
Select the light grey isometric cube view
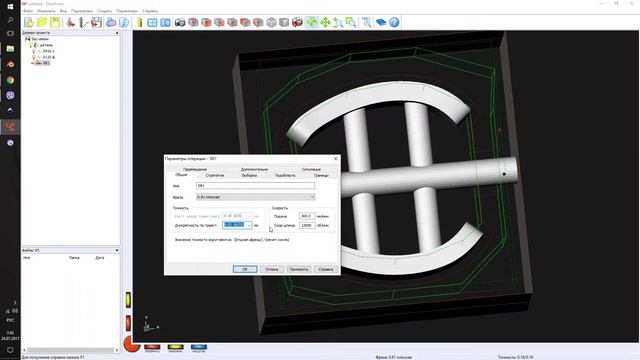[x=271, y=22]
